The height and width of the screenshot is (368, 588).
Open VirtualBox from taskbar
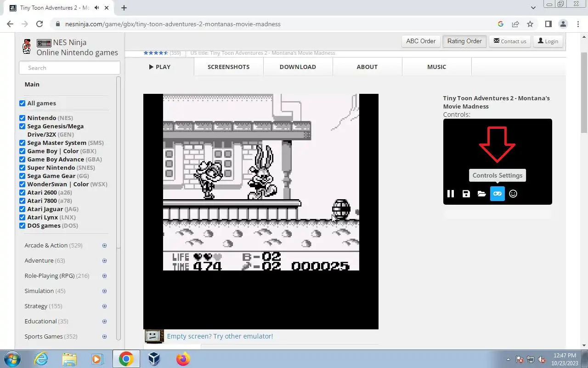point(154,359)
